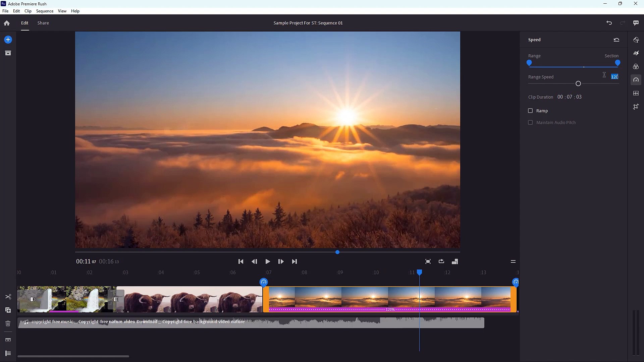Open the Crop and Rotate panel icon
This screenshot has height=362, width=644.
coord(636,107)
